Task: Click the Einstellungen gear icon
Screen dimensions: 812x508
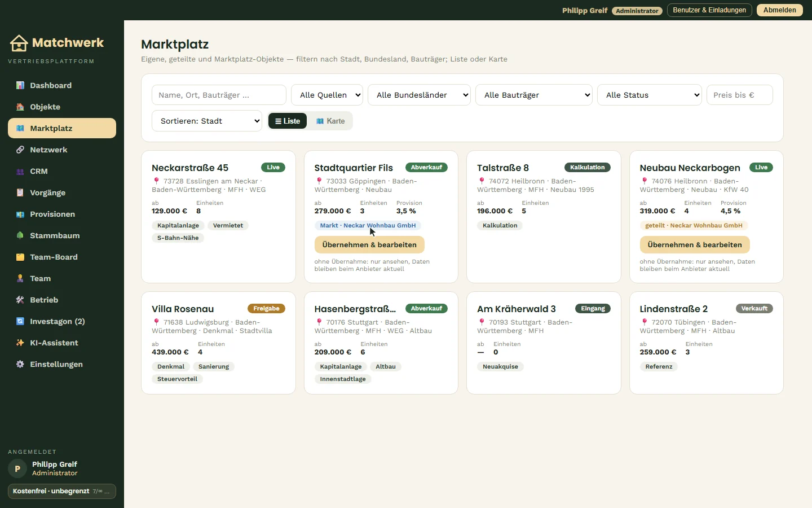Action: (x=20, y=364)
